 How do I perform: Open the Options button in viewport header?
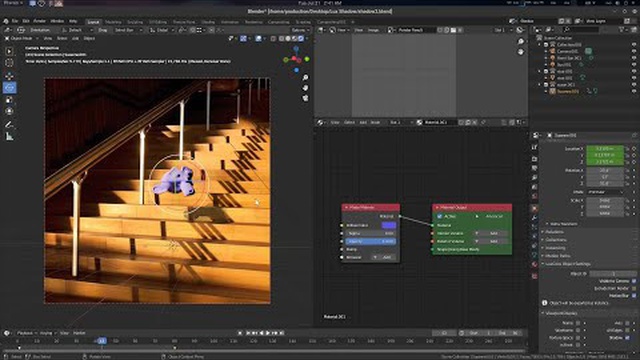(299, 30)
